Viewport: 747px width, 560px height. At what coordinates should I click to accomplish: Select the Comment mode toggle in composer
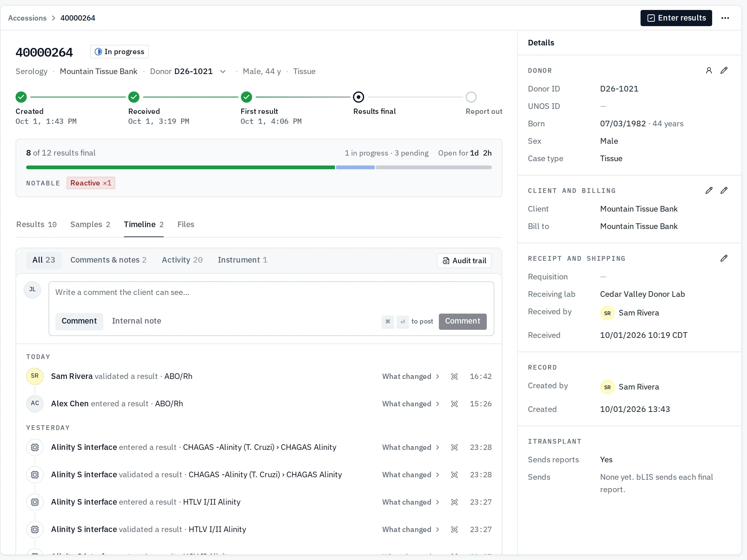pos(79,321)
